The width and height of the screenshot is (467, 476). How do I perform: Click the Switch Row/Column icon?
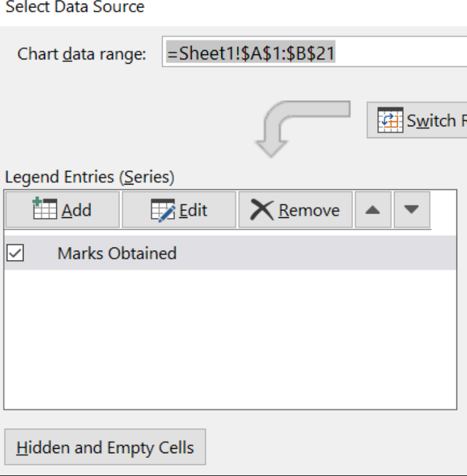[390, 120]
